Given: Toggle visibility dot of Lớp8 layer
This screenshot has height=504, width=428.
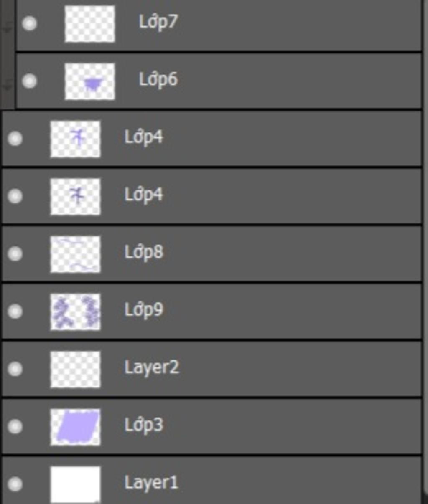Looking at the screenshot, I should click(x=15, y=253).
